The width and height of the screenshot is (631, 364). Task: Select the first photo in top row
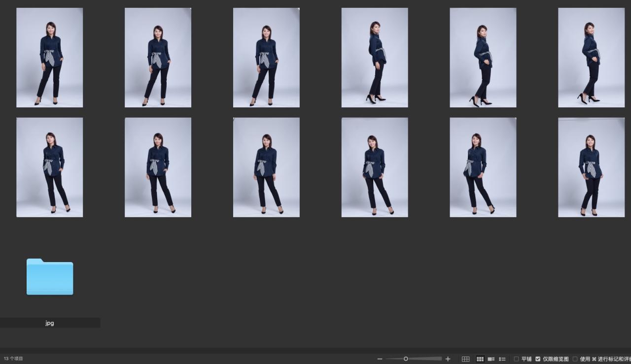pos(50,58)
